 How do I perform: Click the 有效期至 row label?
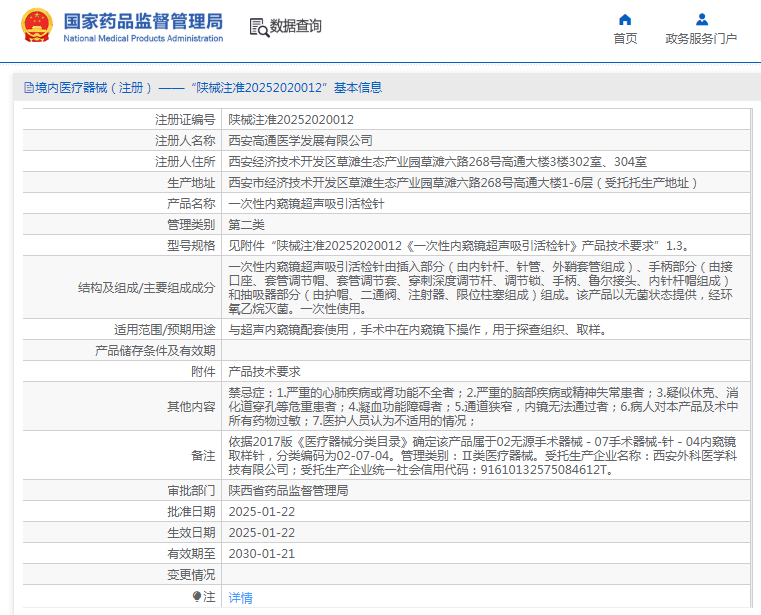click(191, 554)
